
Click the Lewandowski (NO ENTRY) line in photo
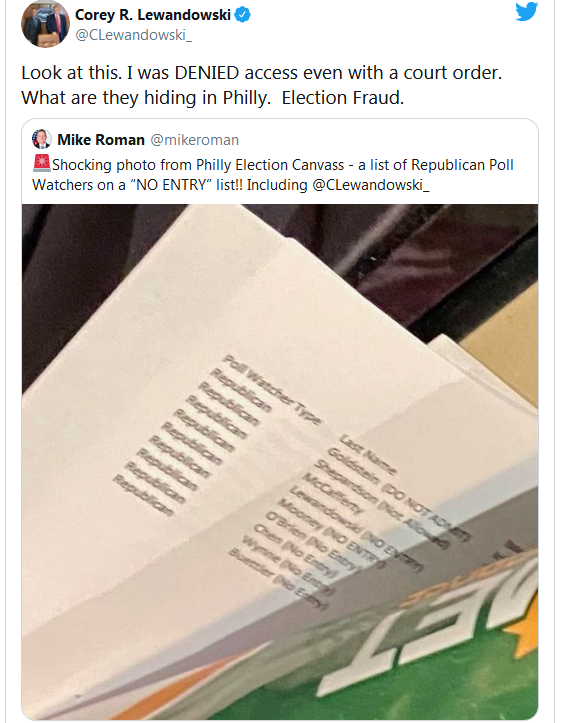point(356,529)
